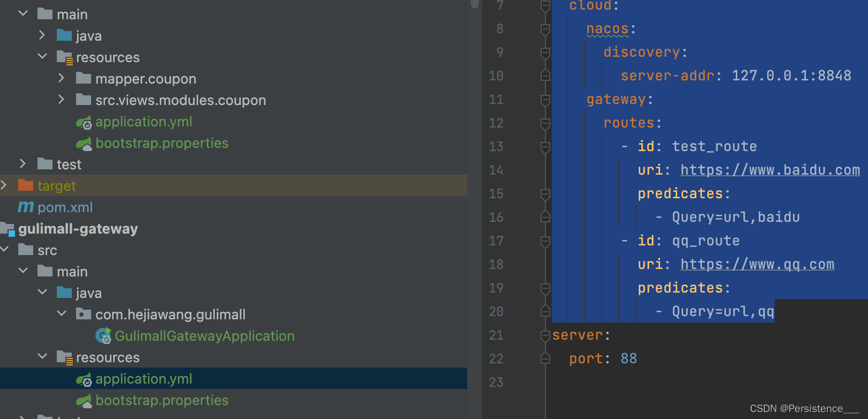The height and width of the screenshot is (419, 868).
Task: Click the orange target folder icon
Action: coord(26,185)
